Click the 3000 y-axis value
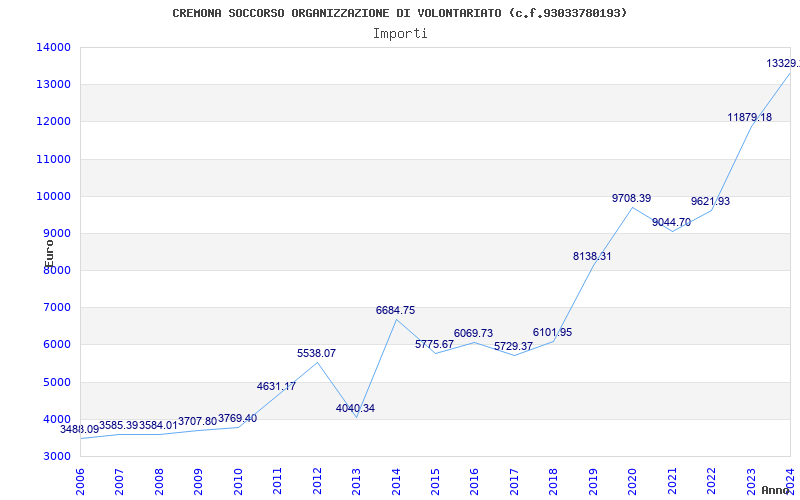The width and height of the screenshot is (800, 500). pos(56,456)
